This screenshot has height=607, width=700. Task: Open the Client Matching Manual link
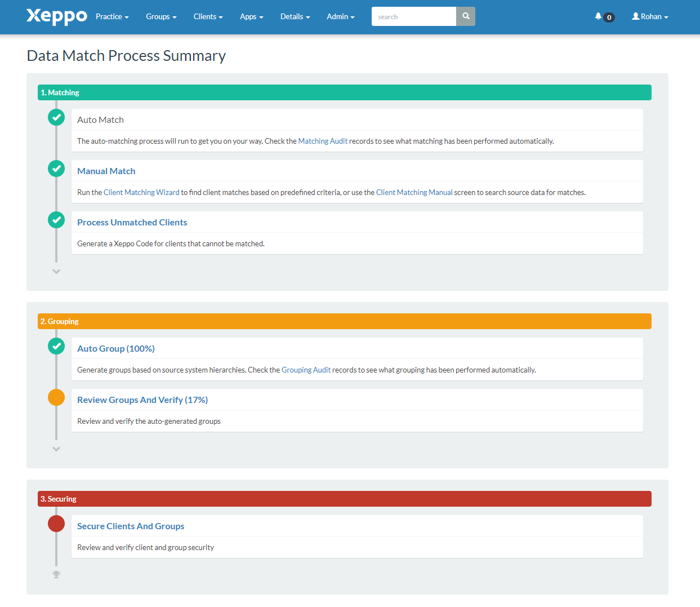pos(414,192)
